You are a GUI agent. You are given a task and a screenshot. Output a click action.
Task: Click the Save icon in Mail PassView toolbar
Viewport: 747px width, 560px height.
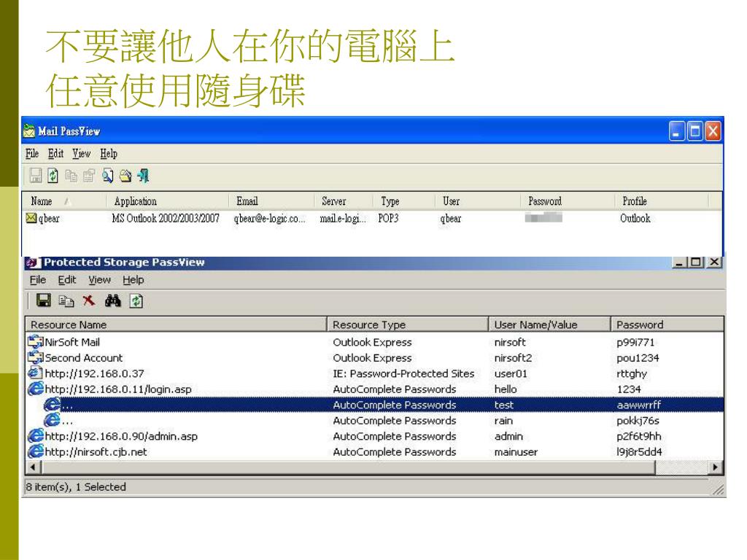pos(36,176)
